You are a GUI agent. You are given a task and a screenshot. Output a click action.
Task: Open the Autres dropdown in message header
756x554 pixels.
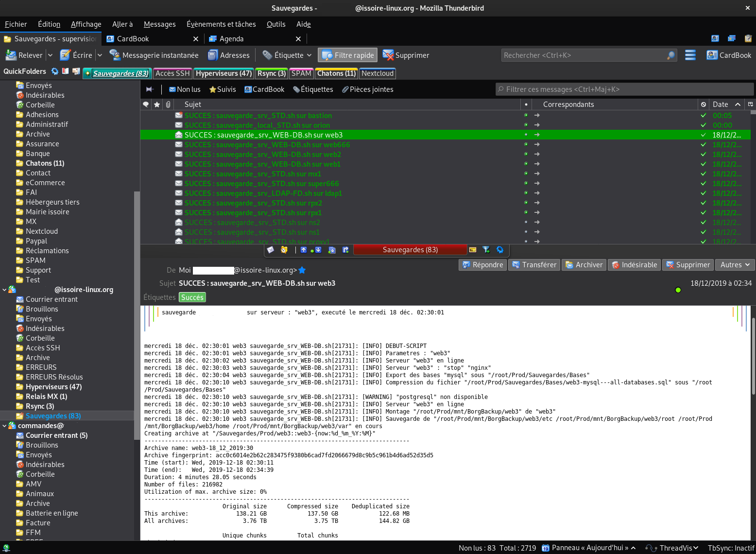(735, 265)
